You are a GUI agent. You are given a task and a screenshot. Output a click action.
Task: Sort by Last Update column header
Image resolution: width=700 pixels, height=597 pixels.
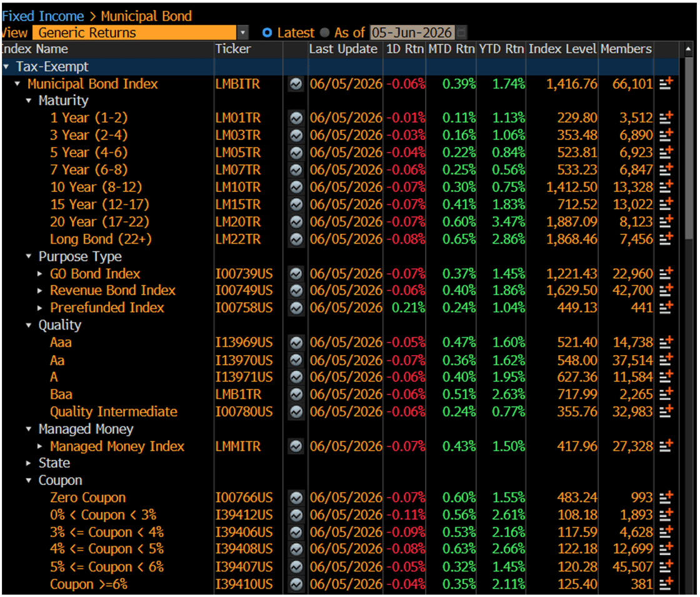343,49
